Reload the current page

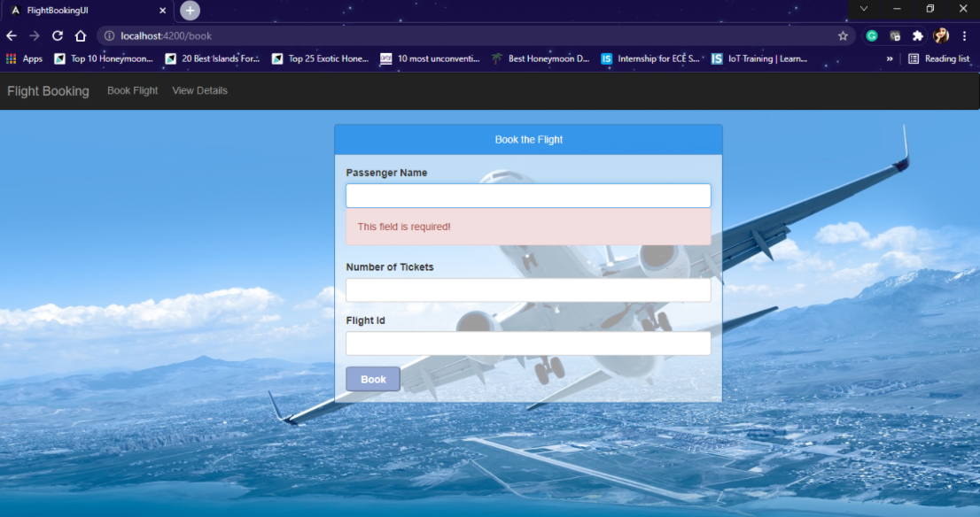[57, 37]
